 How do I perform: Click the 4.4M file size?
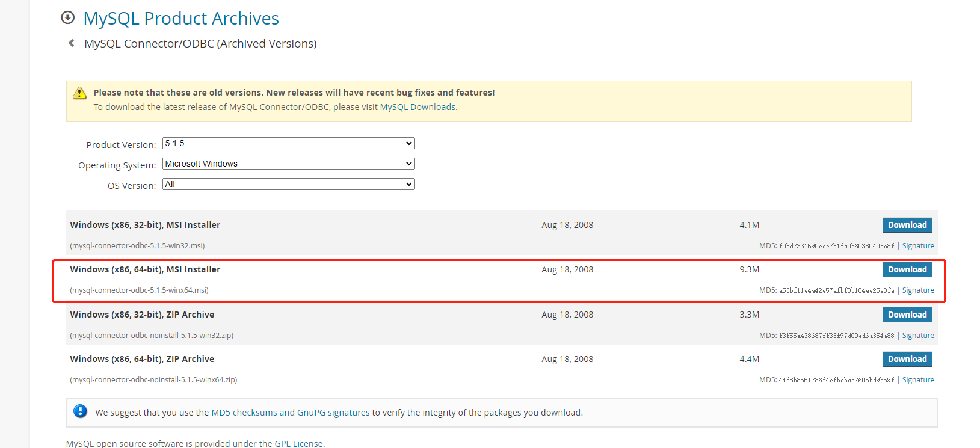(x=749, y=359)
